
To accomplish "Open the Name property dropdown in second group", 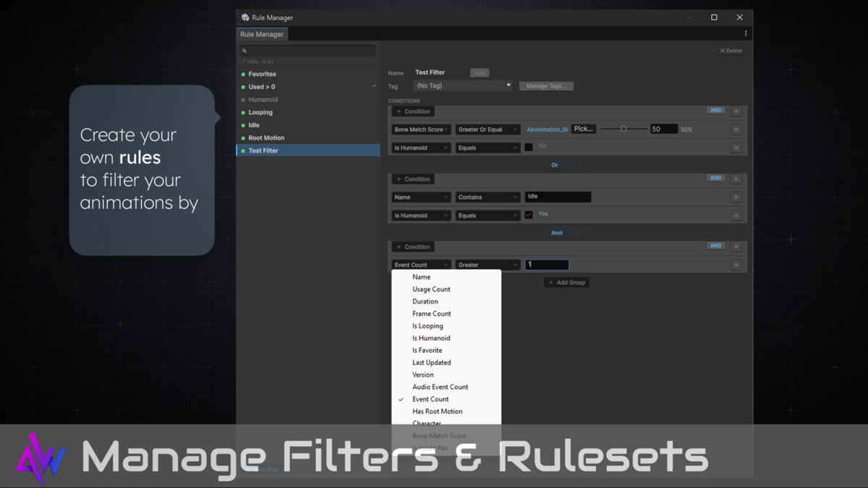I will tap(422, 197).
